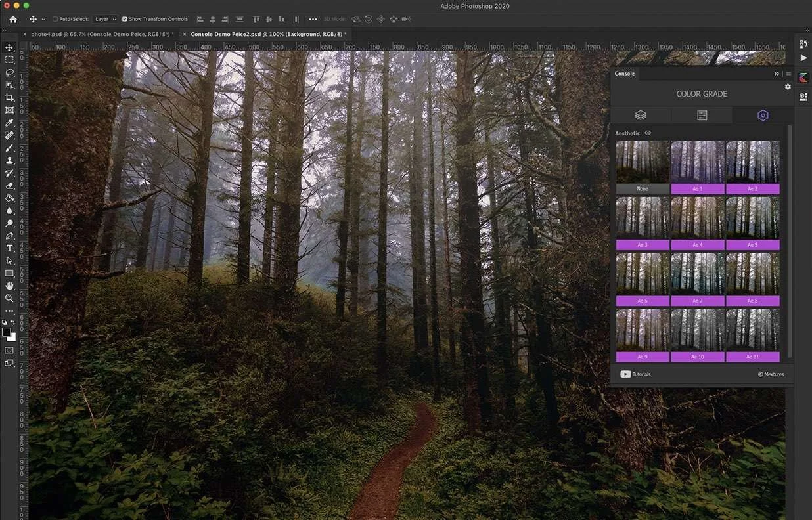
Task: Select the Object Selection tool
Action: point(9,85)
